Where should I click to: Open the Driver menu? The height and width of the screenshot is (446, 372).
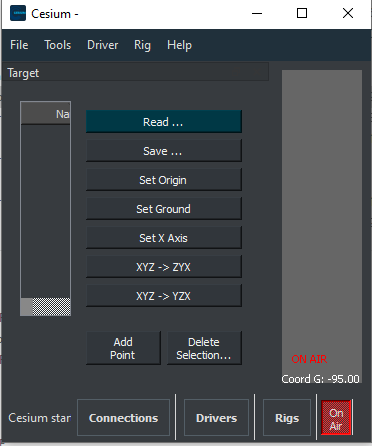102,45
